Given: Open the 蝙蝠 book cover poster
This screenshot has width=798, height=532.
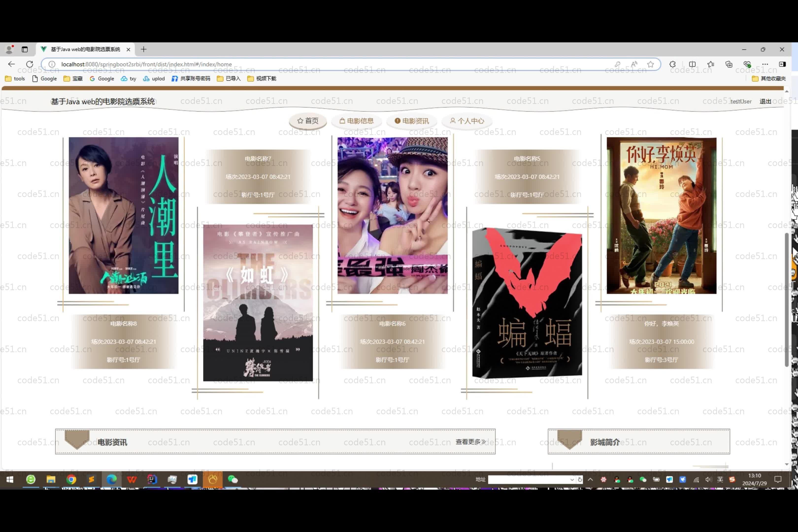Looking at the screenshot, I should 527,303.
